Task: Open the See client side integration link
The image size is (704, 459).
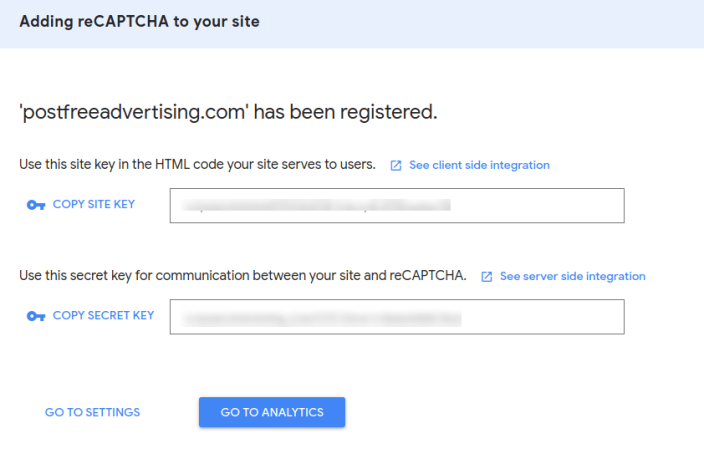Action: (x=479, y=165)
